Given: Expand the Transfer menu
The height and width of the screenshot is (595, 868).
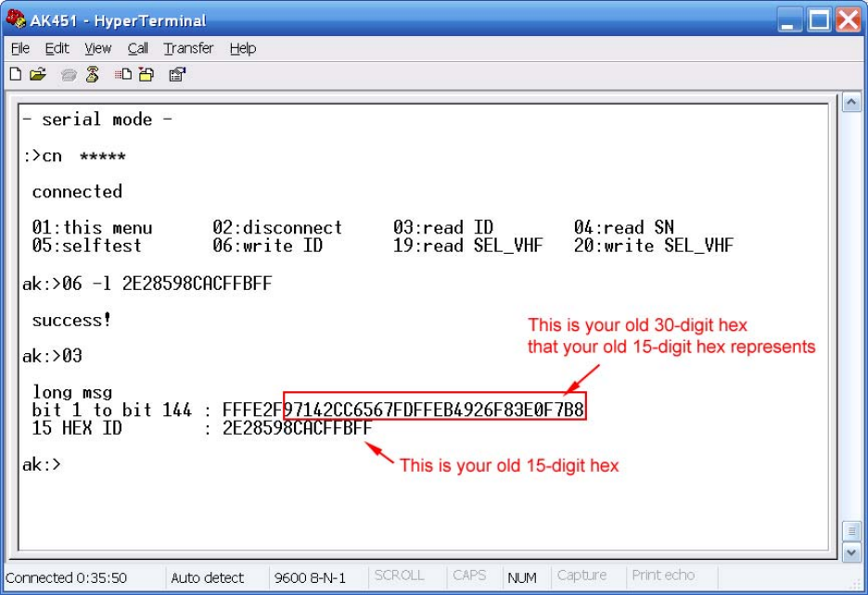Looking at the screenshot, I should coord(188,48).
